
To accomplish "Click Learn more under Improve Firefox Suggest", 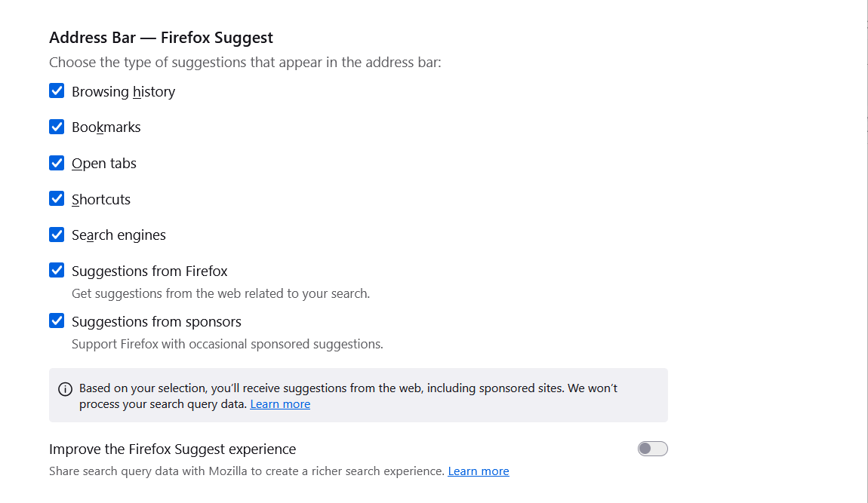I will (x=478, y=471).
